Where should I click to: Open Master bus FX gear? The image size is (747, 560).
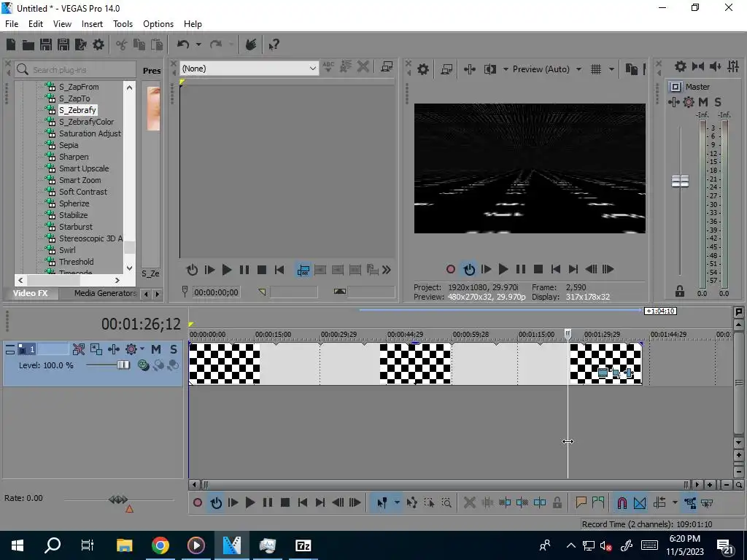coord(689,102)
